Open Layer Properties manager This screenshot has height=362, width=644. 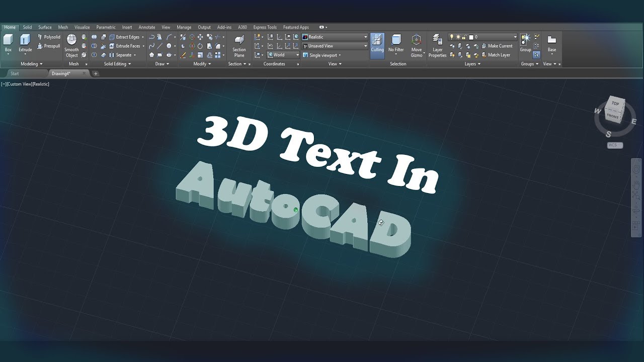pyautogui.click(x=437, y=46)
